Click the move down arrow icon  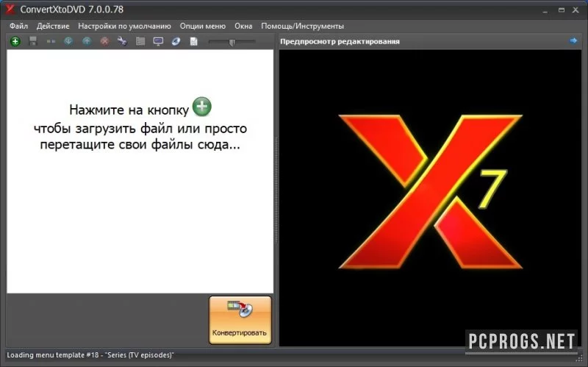68,41
